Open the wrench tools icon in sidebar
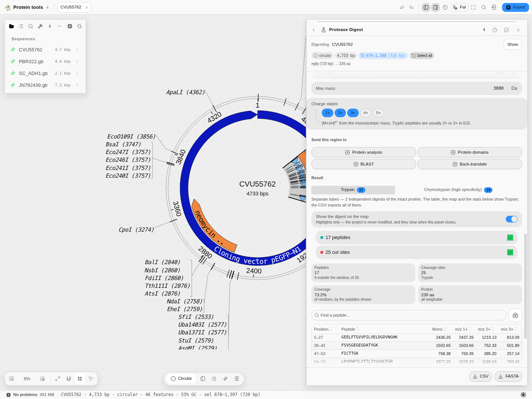This screenshot has width=532, height=399. pyautogui.click(x=40, y=26)
